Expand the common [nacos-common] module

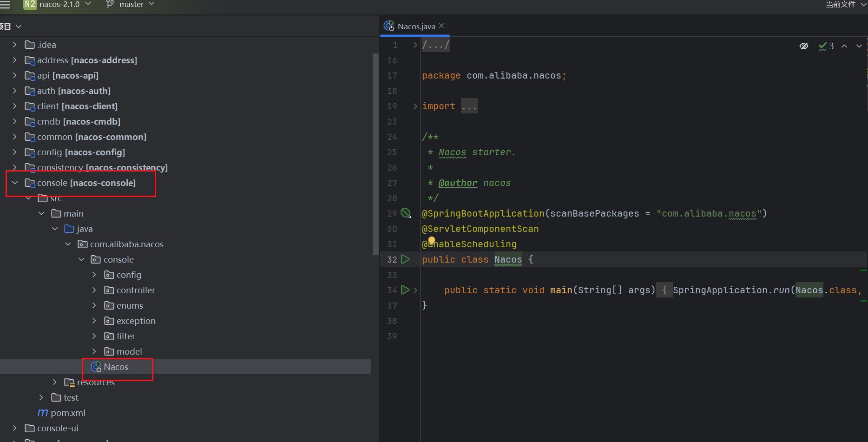(14, 137)
